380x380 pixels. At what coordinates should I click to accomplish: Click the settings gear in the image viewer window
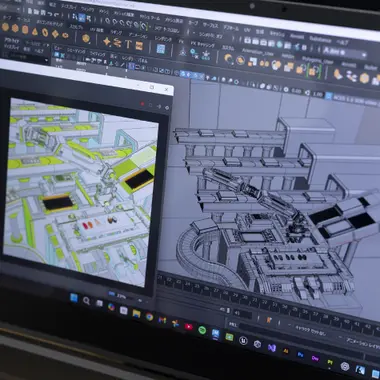pos(167,108)
